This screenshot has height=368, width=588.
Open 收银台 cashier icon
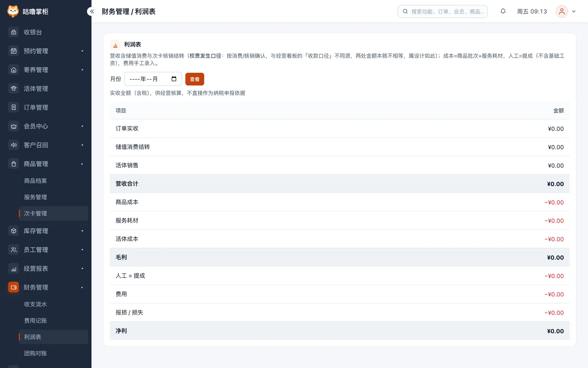pyautogui.click(x=13, y=32)
